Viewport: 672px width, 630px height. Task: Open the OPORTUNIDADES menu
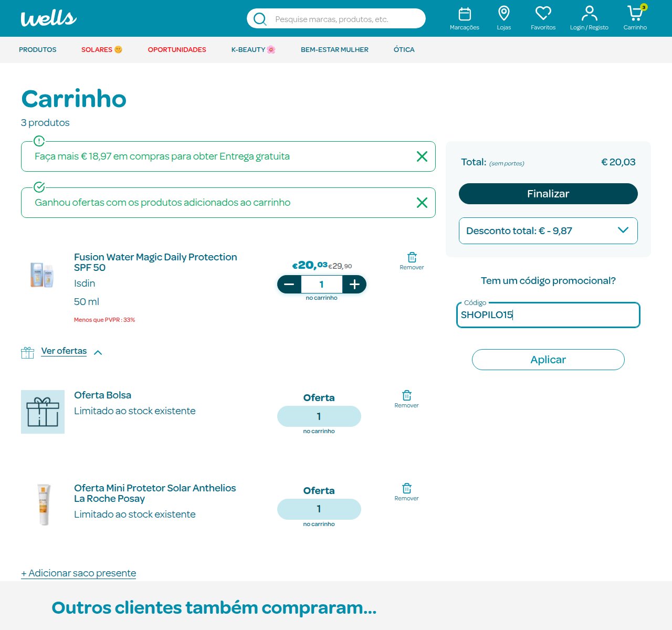(177, 50)
